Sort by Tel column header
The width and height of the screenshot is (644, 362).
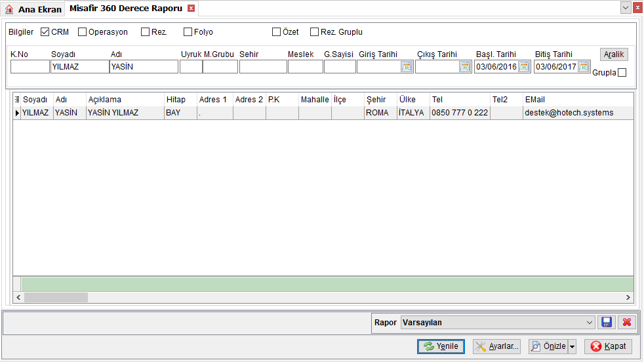pos(460,100)
